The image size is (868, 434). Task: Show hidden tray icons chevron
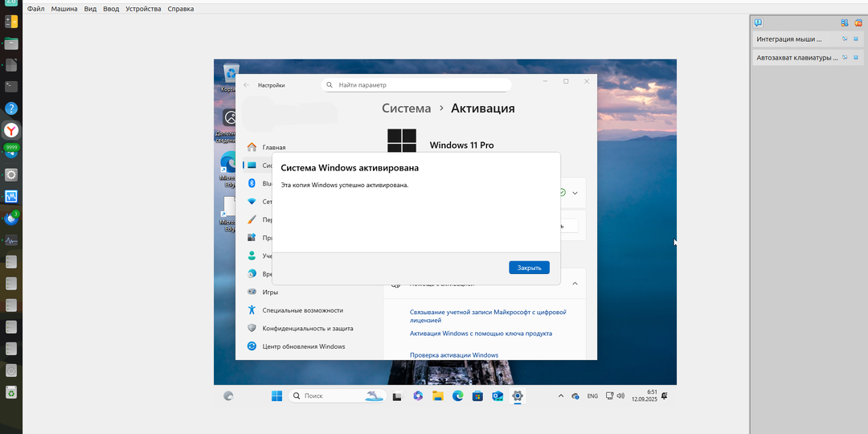coord(561,395)
